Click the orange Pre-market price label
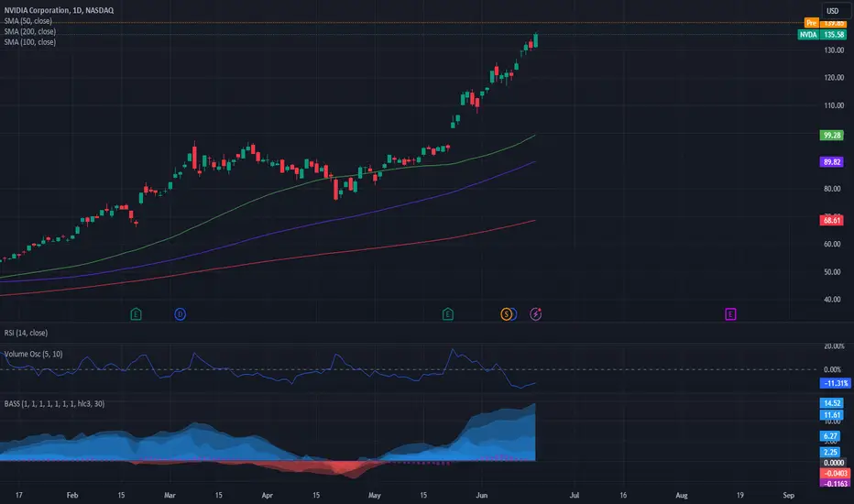This screenshot has width=854, height=504. click(825, 23)
